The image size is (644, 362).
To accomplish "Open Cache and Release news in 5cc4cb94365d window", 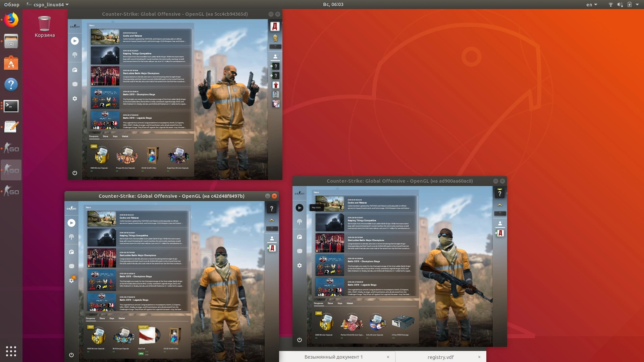I will [x=141, y=37].
